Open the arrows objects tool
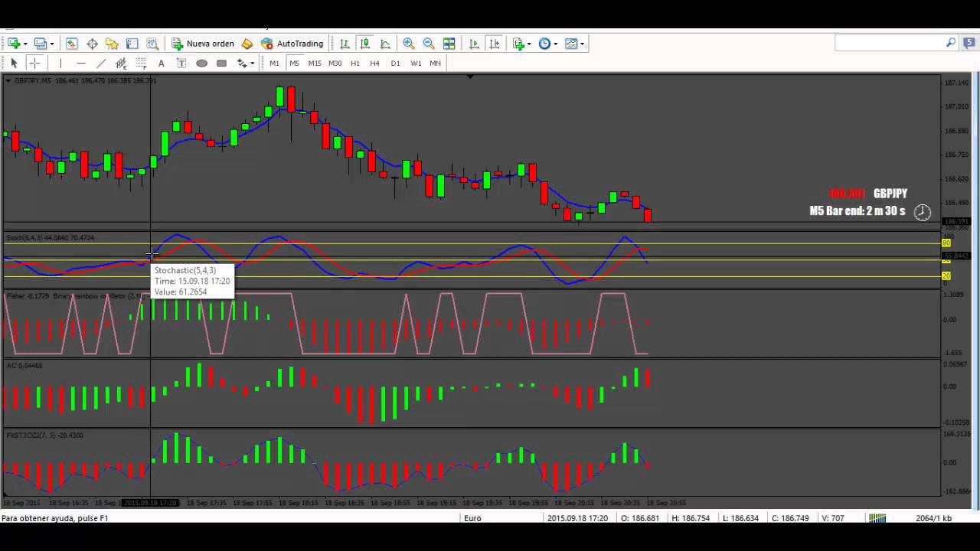The image size is (980, 551). (x=242, y=63)
